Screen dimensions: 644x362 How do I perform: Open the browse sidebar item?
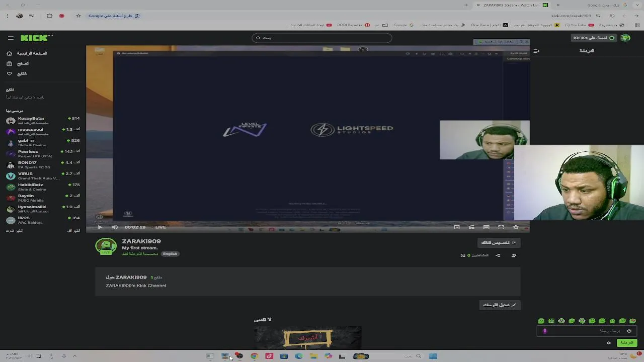coord(18,63)
